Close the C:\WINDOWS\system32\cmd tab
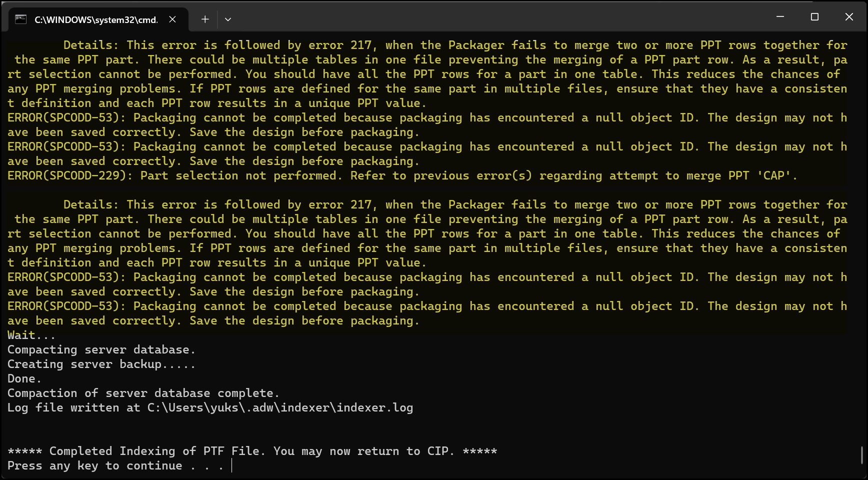This screenshot has width=868, height=480. [x=172, y=19]
